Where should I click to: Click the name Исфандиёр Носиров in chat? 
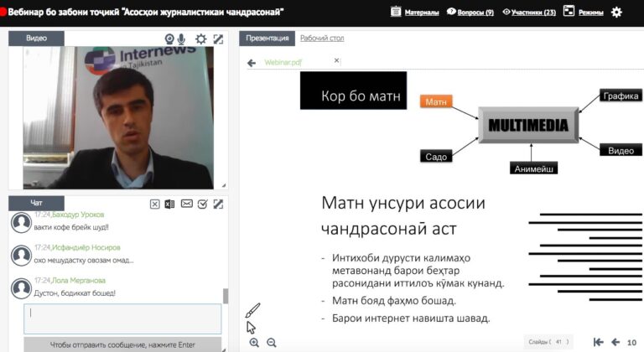pyautogui.click(x=86, y=247)
